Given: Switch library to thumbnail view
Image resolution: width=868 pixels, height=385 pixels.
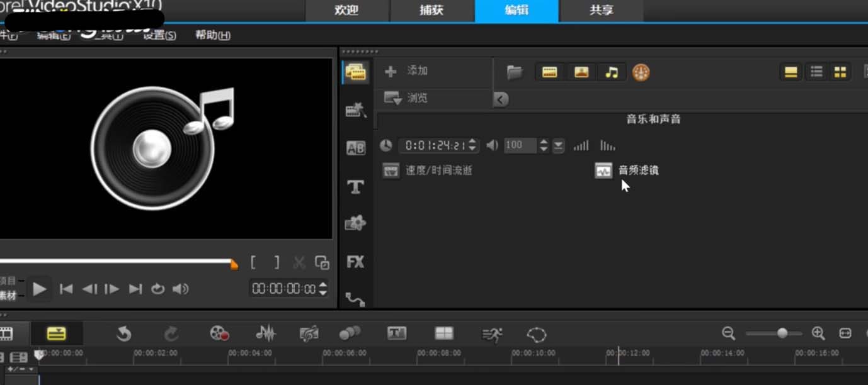Looking at the screenshot, I should [840, 72].
